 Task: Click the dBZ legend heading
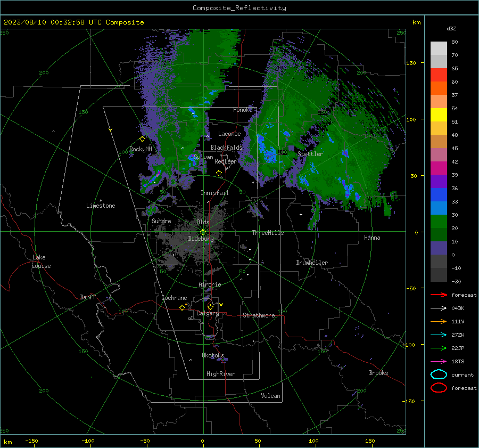tap(451, 28)
